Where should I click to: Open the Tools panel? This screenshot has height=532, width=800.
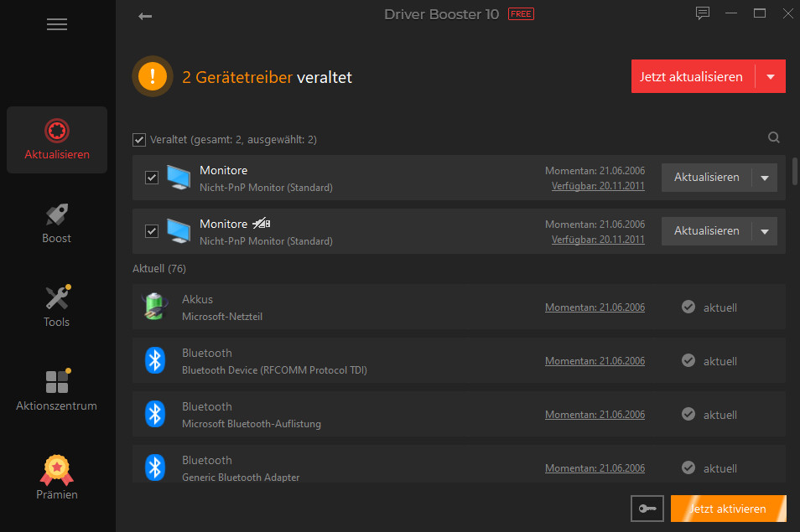pos(56,306)
